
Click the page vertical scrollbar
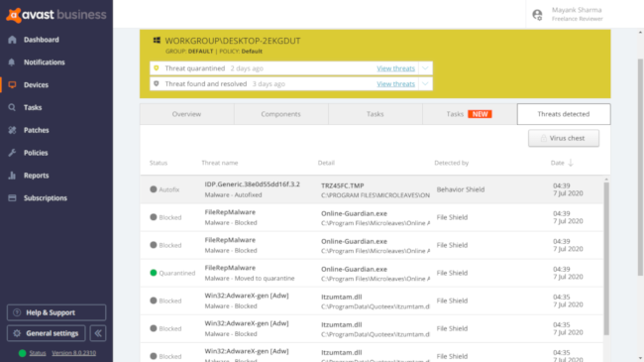(640, 168)
